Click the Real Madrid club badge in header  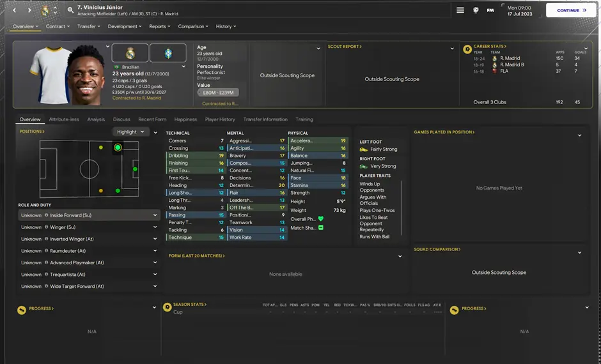coord(45,11)
